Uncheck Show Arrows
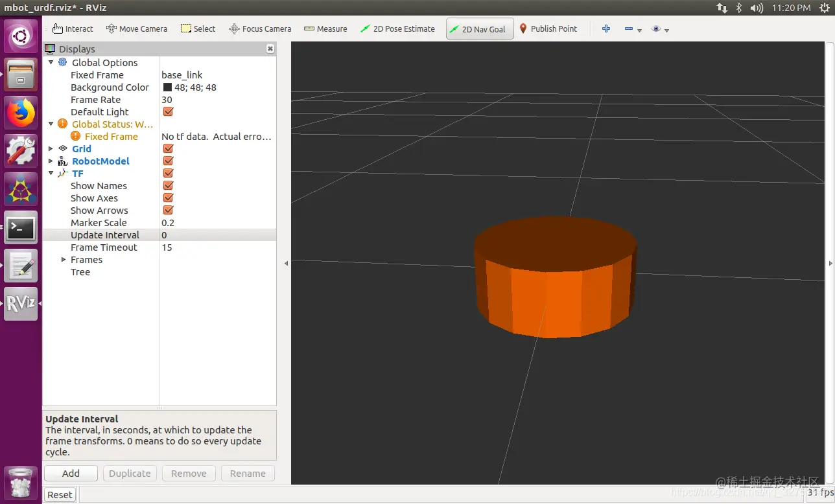This screenshot has height=504, width=835. [168, 210]
